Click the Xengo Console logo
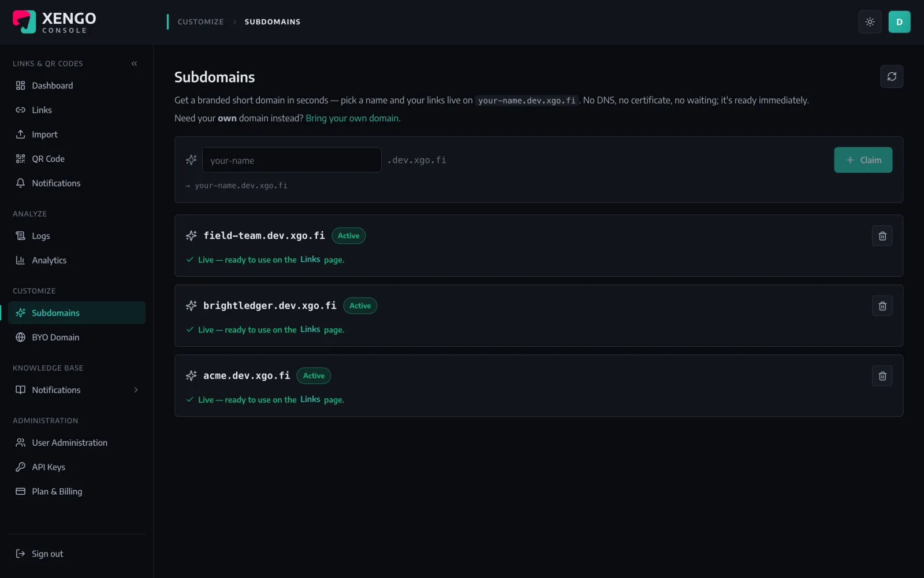The width and height of the screenshot is (924, 578). 55,22
